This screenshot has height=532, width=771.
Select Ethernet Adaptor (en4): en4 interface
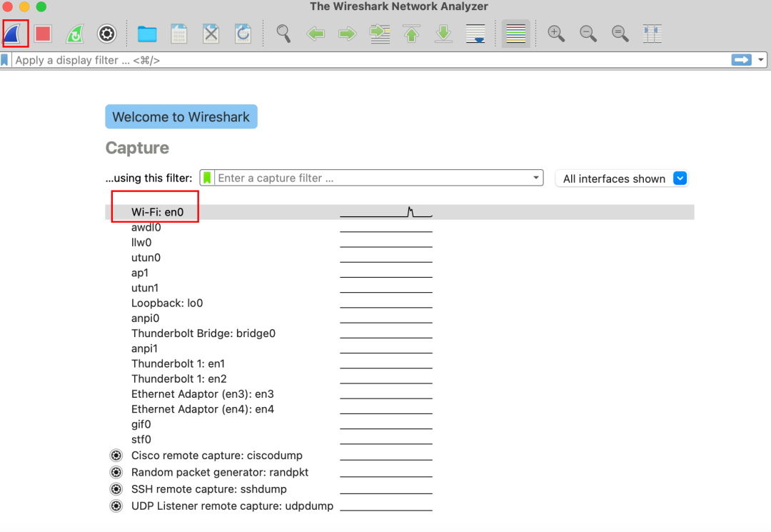click(202, 410)
